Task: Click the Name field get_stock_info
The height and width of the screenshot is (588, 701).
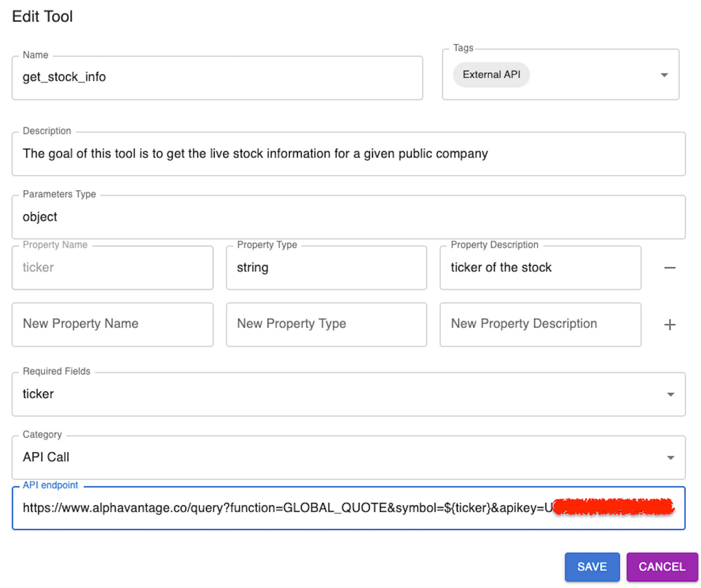Action: click(x=217, y=77)
